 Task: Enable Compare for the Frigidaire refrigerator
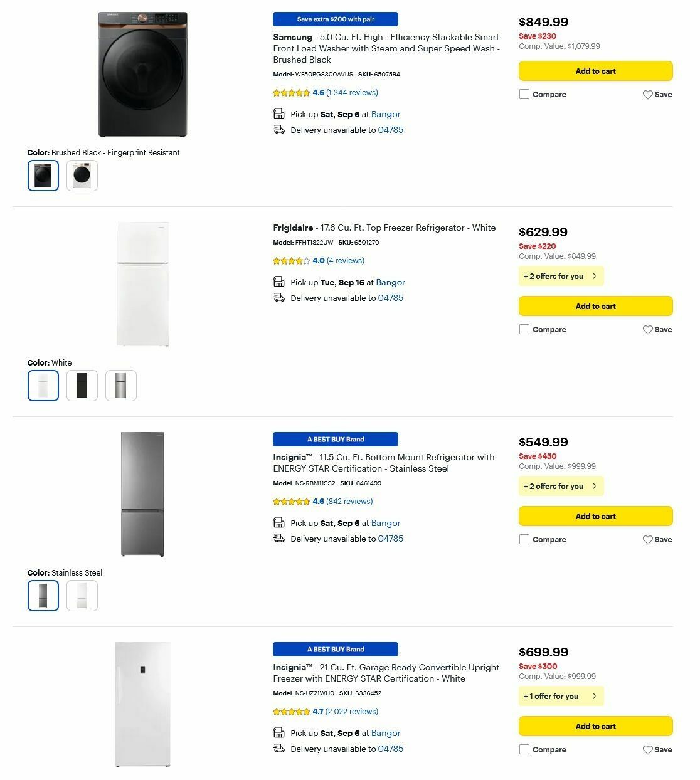tap(524, 329)
